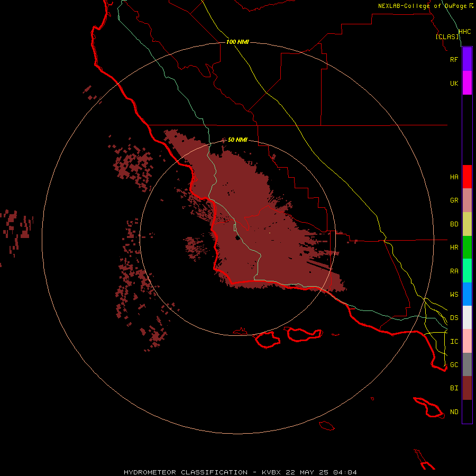The height and width of the screenshot is (476, 476).
Task: Click the IC light pink legend swatch
Action: coord(467,341)
